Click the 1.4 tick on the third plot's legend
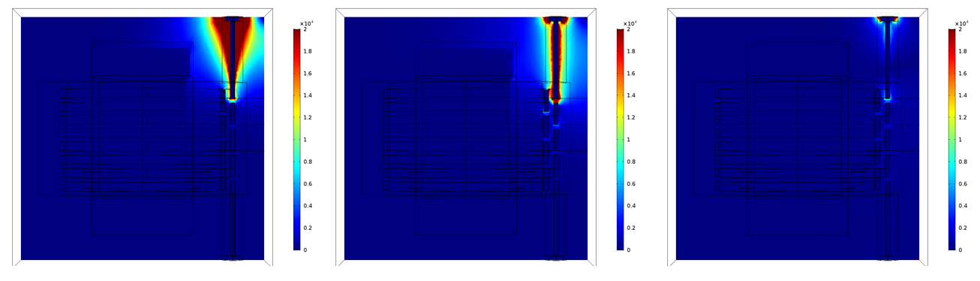This screenshot has width=980, height=281. coord(963,95)
